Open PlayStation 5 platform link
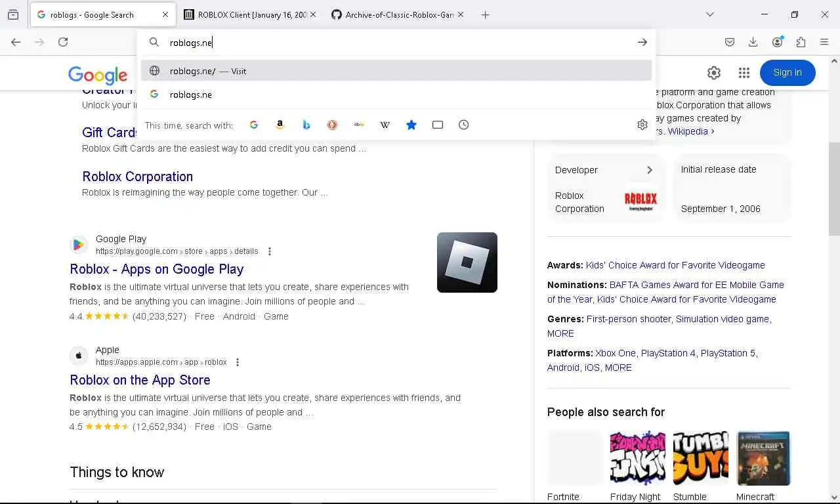The image size is (840, 504). pyautogui.click(x=728, y=353)
